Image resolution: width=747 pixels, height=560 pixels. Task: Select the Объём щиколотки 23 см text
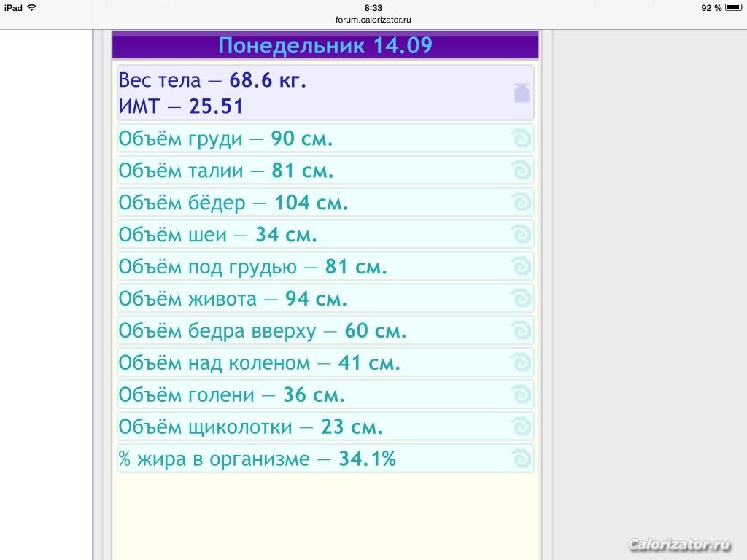pos(251,427)
